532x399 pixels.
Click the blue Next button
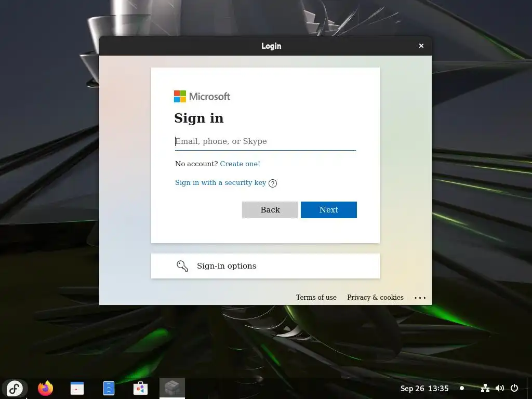tap(329, 210)
